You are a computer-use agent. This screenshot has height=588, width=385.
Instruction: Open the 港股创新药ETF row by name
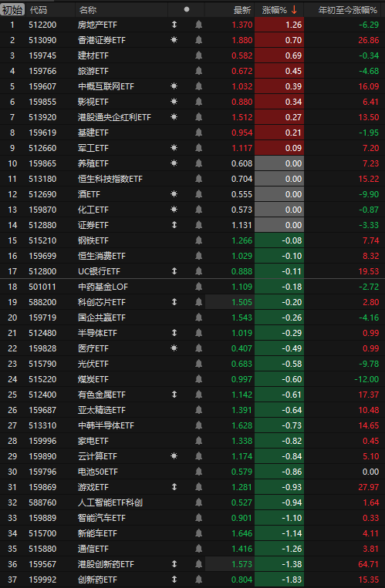(106, 564)
